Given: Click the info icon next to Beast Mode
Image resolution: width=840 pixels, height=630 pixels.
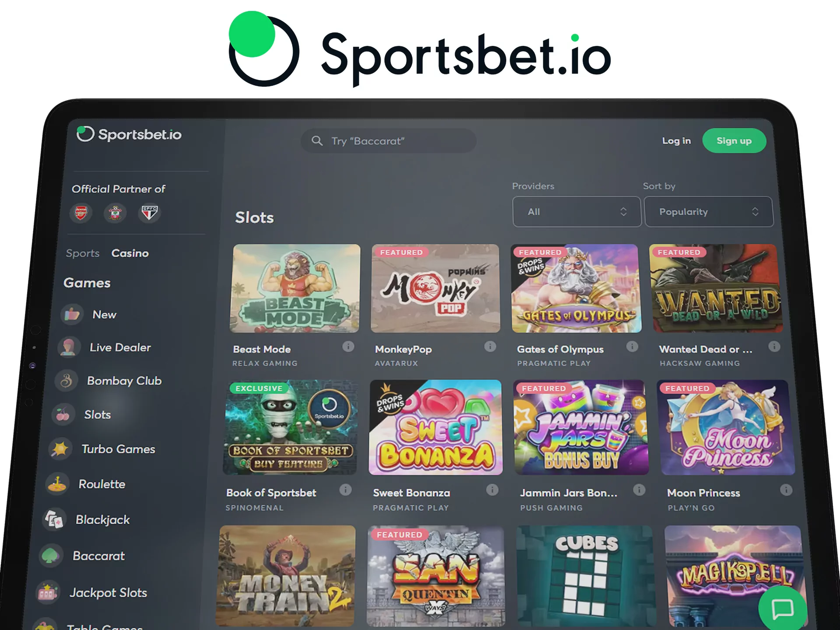Looking at the screenshot, I should [348, 347].
